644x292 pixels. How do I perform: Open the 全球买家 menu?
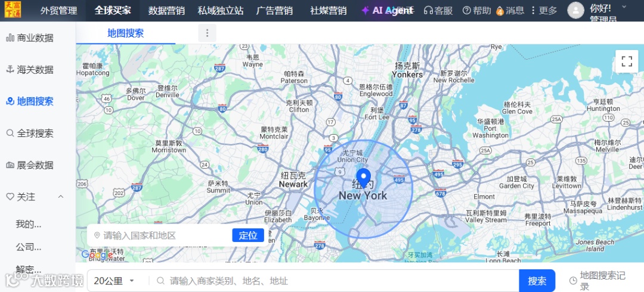pos(113,11)
